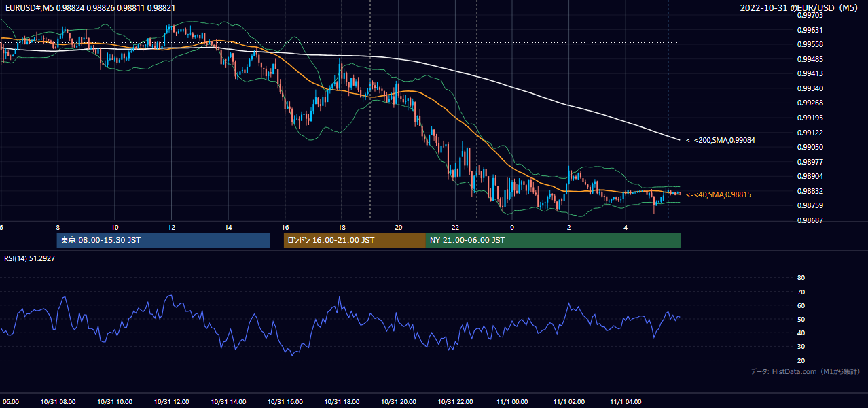Click price level 0.99485 on the axis
The height and width of the screenshot is (408, 868).
[810, 59]
